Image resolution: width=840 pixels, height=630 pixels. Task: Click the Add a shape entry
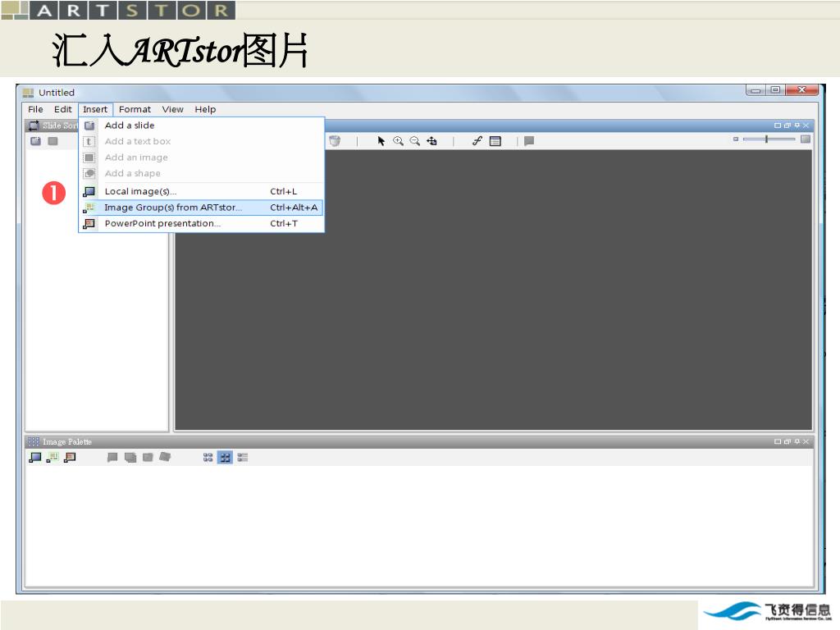[x=202, y=174]
